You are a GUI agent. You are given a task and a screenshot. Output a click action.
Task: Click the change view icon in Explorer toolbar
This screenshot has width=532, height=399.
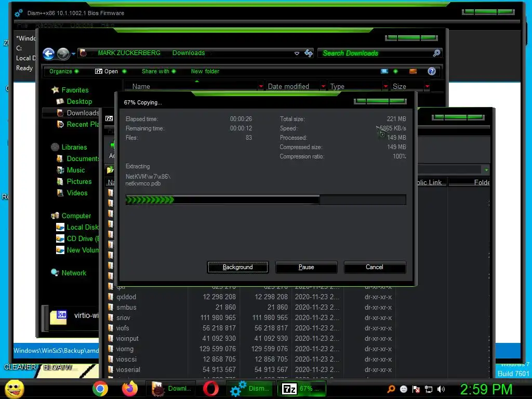tap(384, 71)
